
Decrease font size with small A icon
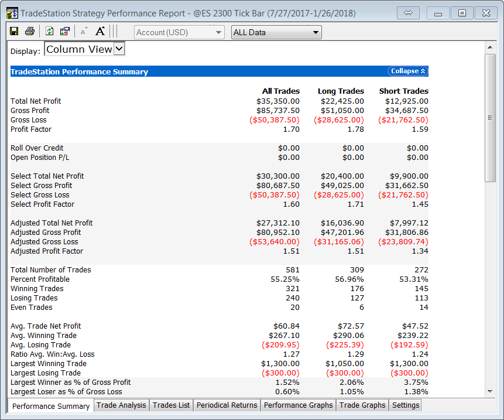84,32
